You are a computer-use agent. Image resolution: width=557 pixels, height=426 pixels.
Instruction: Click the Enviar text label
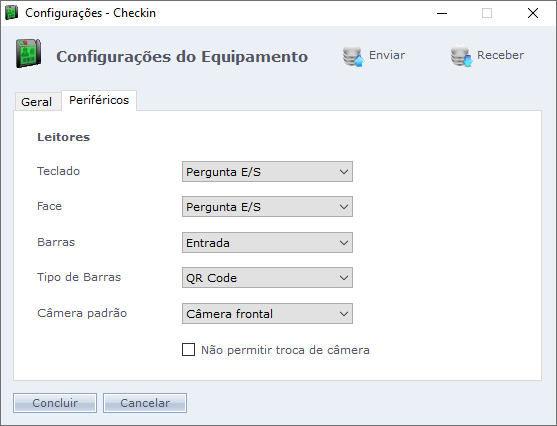pos(387,55)
